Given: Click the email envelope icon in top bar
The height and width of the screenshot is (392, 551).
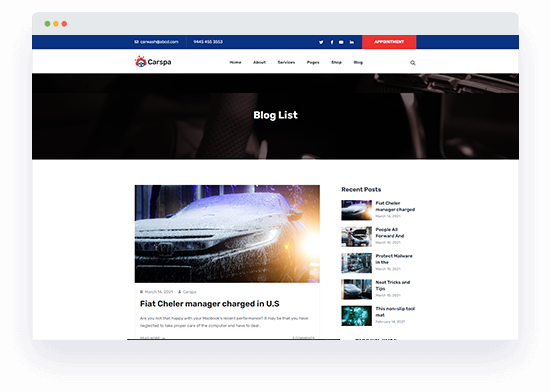Looking at the screenshot, I should pyautogui.click(x=136, y=42).
